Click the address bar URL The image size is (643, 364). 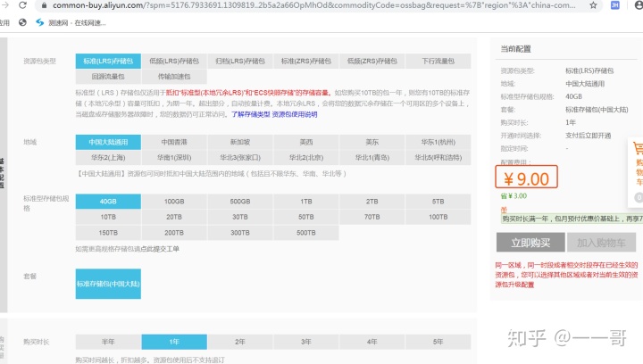tap(313, 5)
